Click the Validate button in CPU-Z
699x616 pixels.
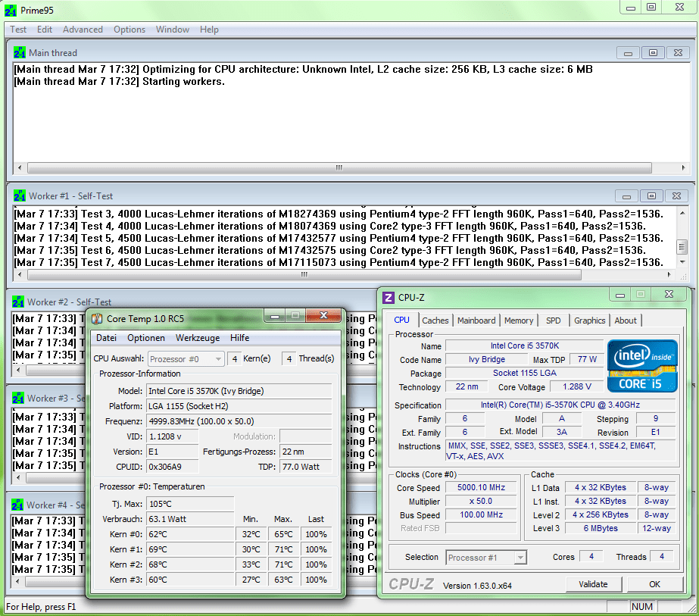pos(593,584)
